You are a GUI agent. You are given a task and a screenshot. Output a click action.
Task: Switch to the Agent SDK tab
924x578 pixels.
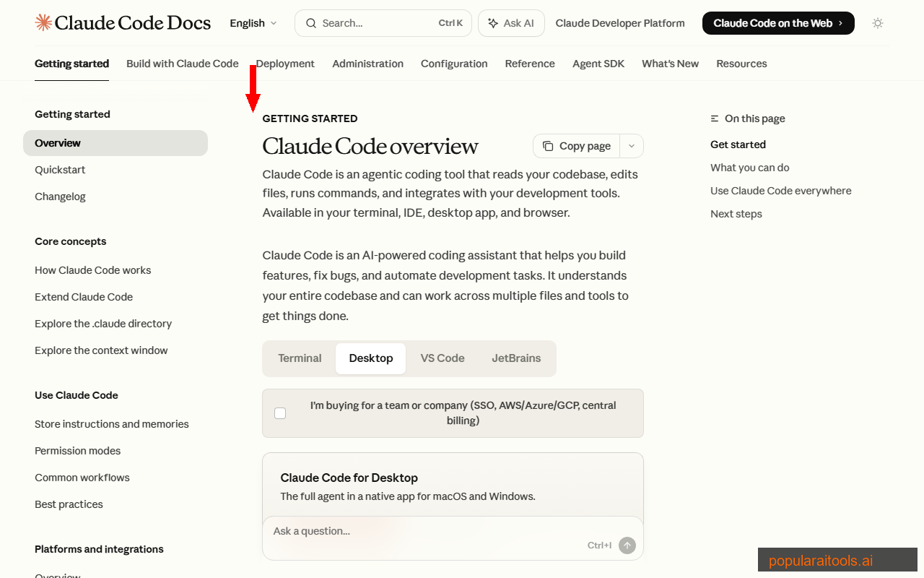point(598,64)
